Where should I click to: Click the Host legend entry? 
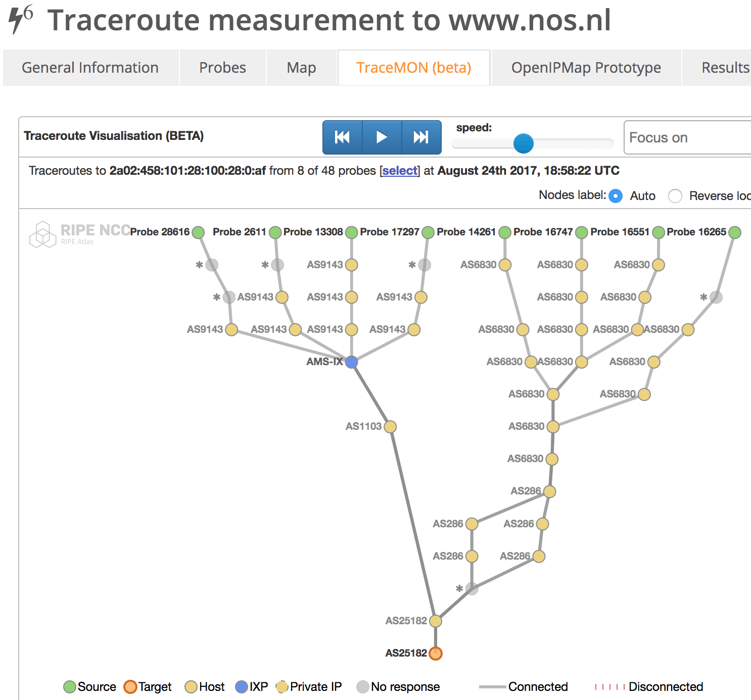coord(205,687)
